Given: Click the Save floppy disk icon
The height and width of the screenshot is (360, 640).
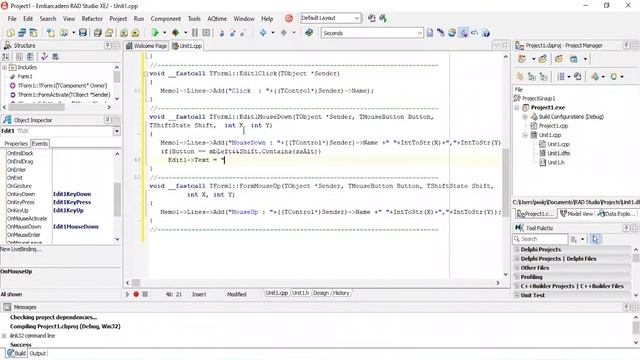Looking at the screenshot, I should [x=83, y=33].
